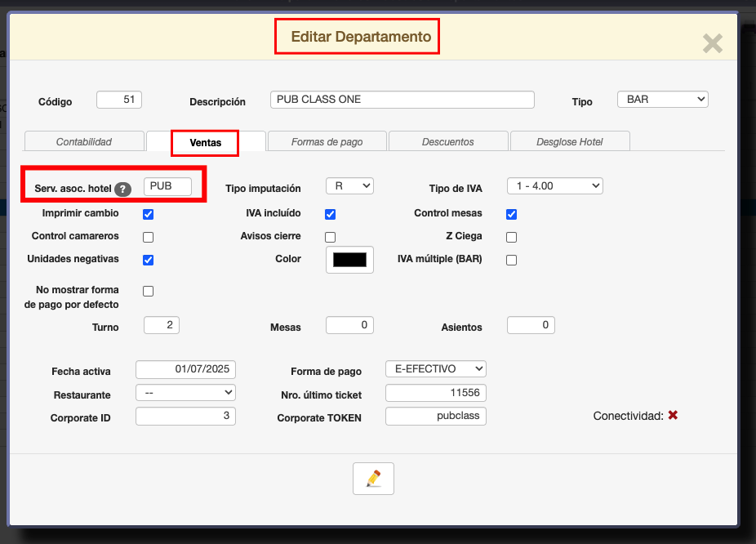Open the Formas de pago tab

[x=327, y=141]
